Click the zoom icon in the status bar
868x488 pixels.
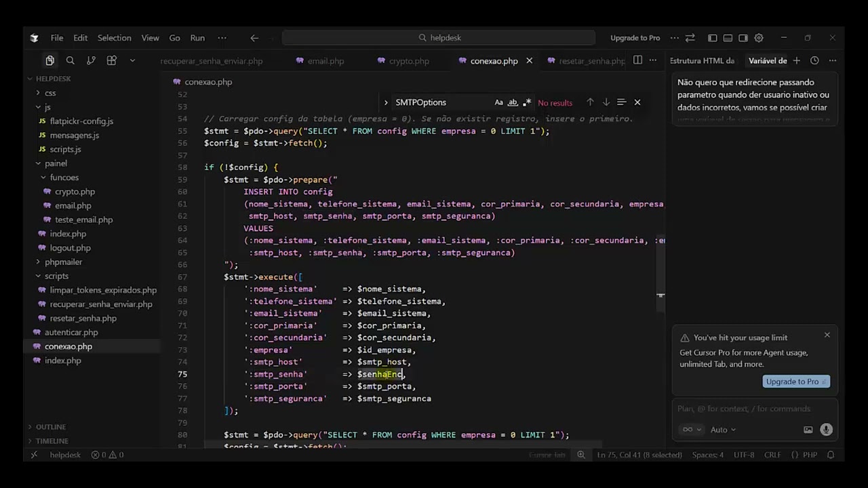581,455
